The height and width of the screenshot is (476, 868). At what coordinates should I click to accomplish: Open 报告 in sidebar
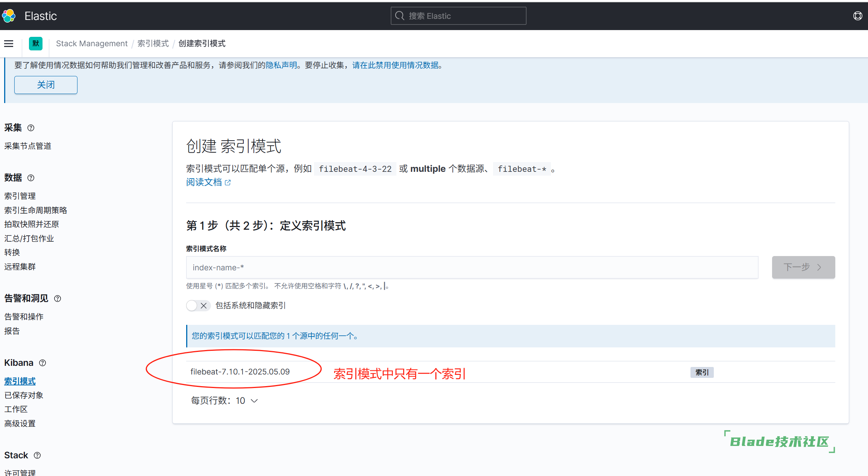pyautogui.click(x=12, y=331)
